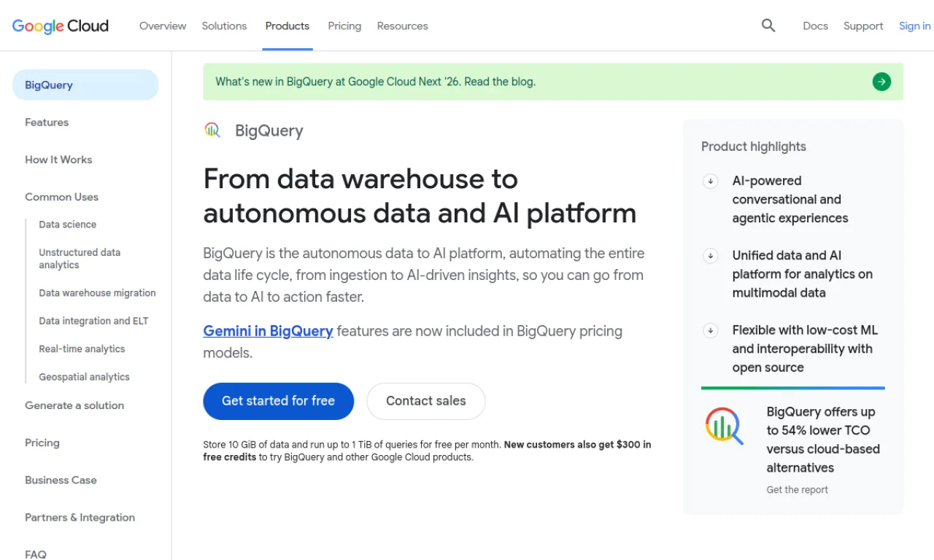Click the Contact sales button

[426, 401]
